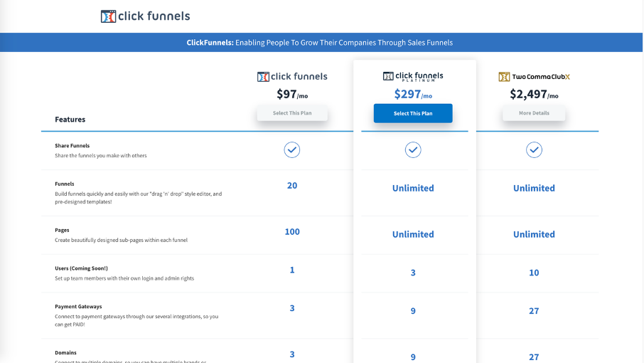Open More Details for Two Comma Club X
This screenshot has width=644, height=363.
pyautogui.click(x=534, y=113)
